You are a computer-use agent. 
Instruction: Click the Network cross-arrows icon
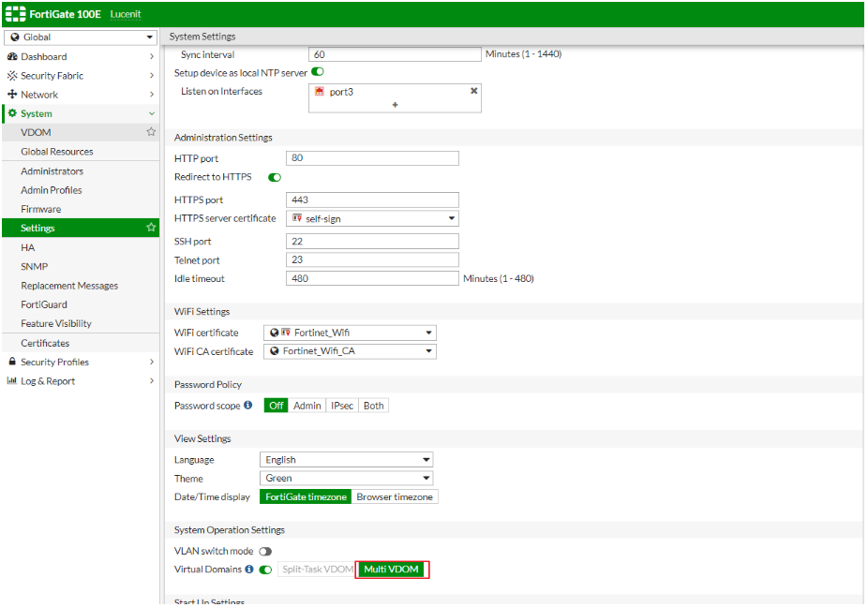pos(12,94)
